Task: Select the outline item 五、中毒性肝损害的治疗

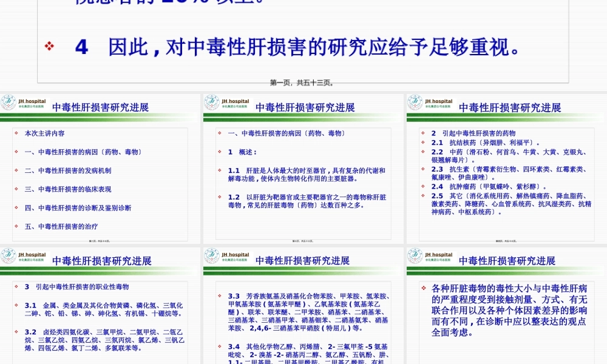Action: [x=61, y=226]
